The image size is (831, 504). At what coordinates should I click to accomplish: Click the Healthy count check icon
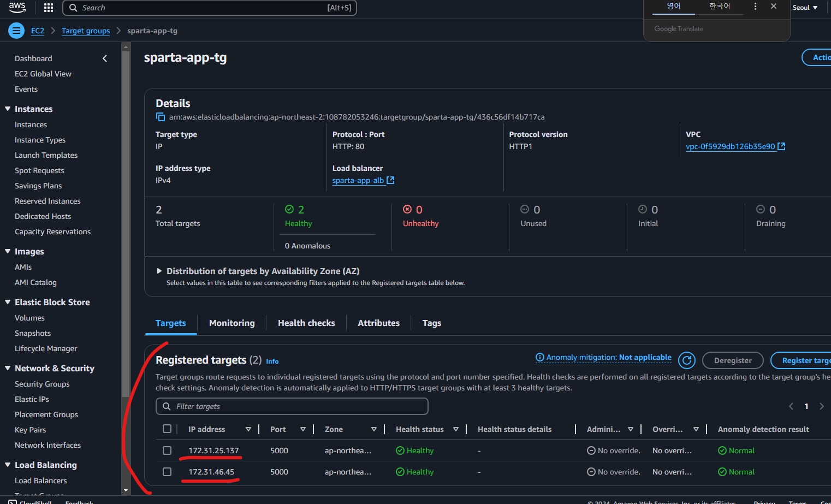pos(289,209)
